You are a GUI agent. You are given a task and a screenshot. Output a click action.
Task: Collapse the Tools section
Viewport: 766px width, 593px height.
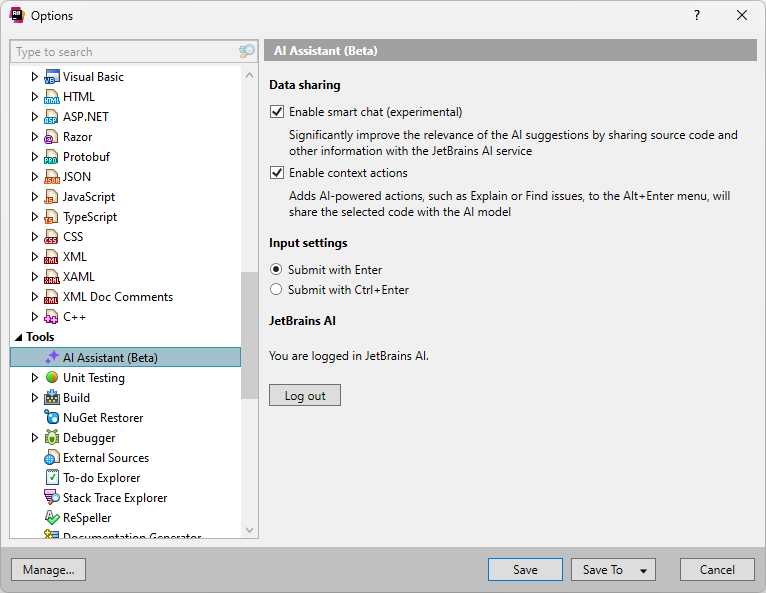(18, 337)
